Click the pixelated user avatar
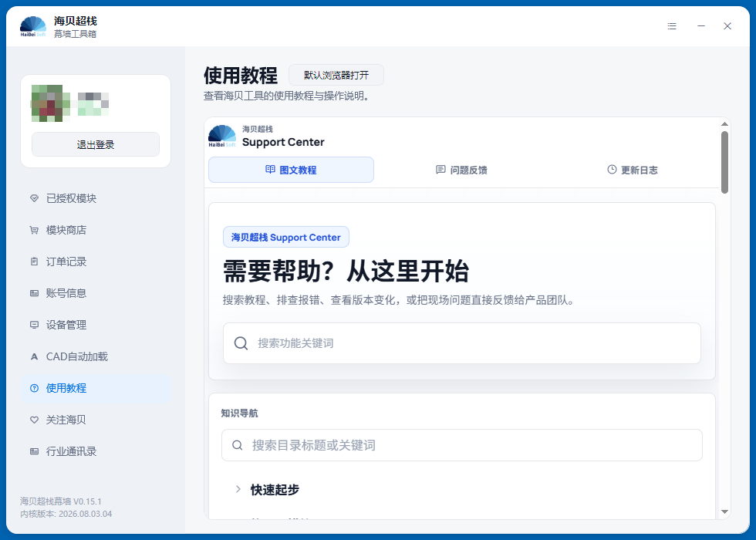The image size is (756, 540). pyautogui.click(x=51, y=103)
